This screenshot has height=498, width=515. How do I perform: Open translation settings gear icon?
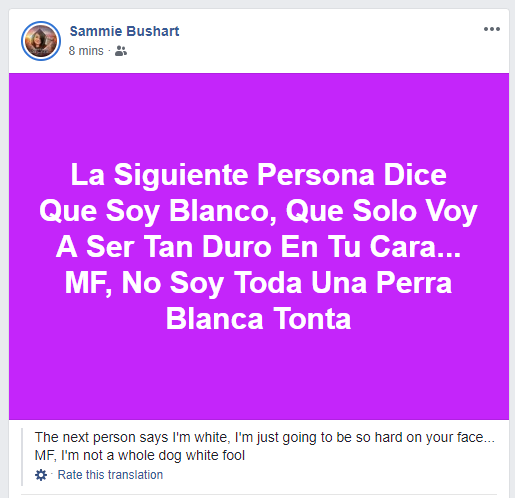tap(41, 475)
